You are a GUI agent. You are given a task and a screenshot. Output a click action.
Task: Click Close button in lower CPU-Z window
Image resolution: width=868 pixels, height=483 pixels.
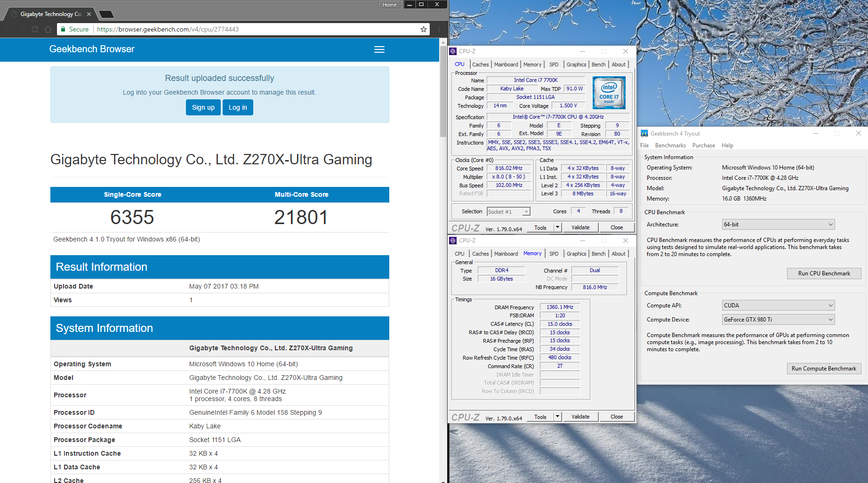[x=617, y=417]
